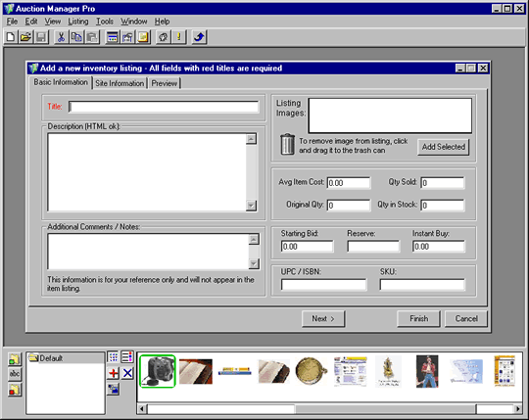This screenshot has width=529, height=420.
Task: Open the File menu
Action: tap(12, 22)
